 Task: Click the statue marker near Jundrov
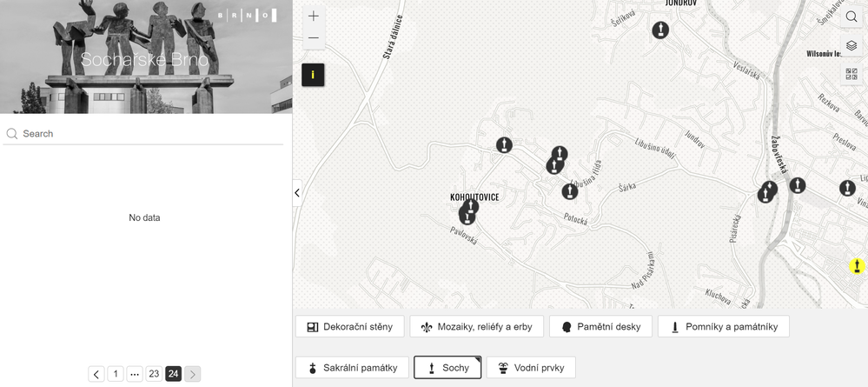(x=660, y=30)
